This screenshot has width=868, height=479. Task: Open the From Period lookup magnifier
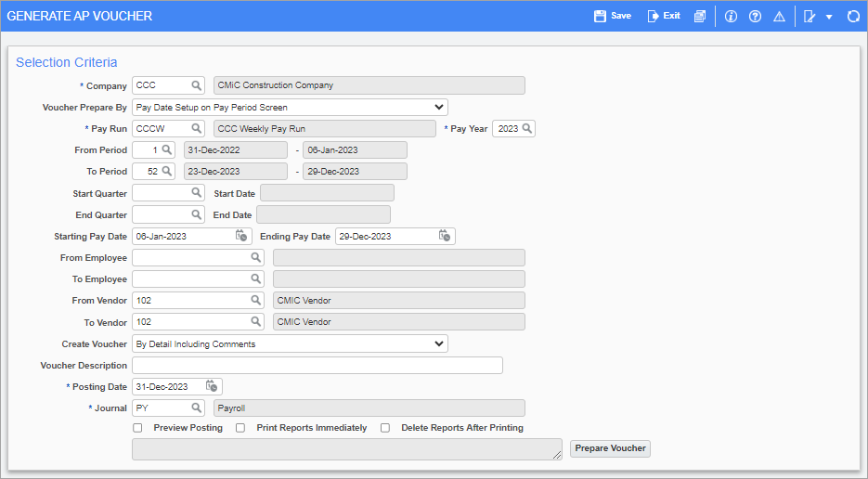[166, 149]
